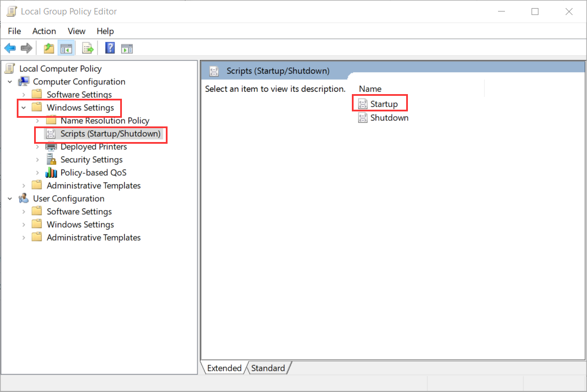Open the Help menu
This screenshot has width=587, height=392.
pos(105,31)
